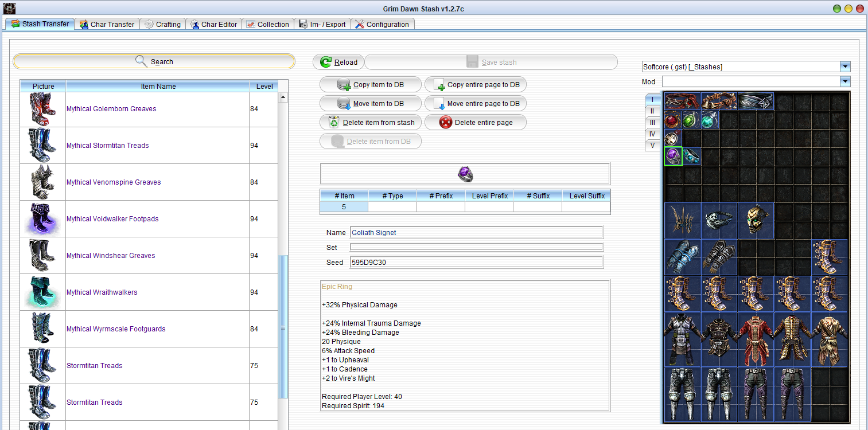This screenshot has width=868, height=430.
Task: Click the Grim Dawn Stash logo in the title bar
Action: [x=8, y=8]
